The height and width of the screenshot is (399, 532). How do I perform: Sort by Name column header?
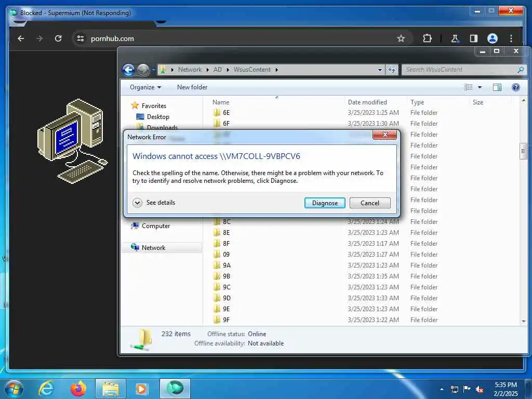pyautogui.click(x=276, y=102)
